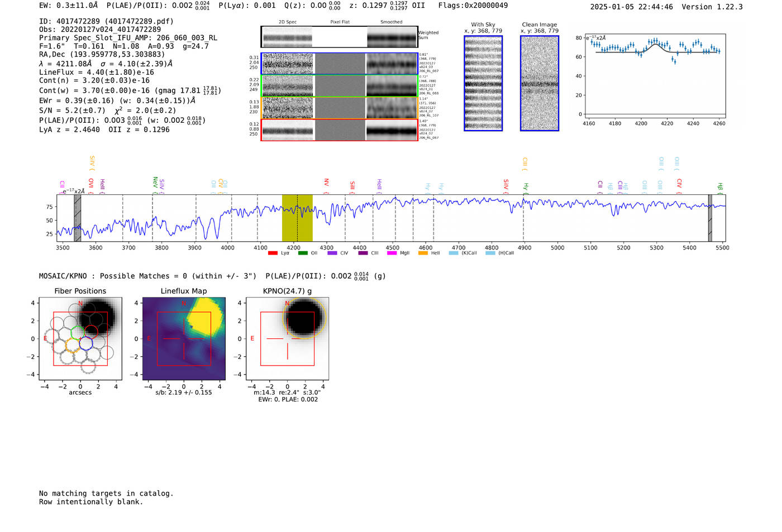This screenshot has width=782, height=532.
Task: Click the 2025-01-05 22:44:46 timestamp
Action: click(632, 7)
